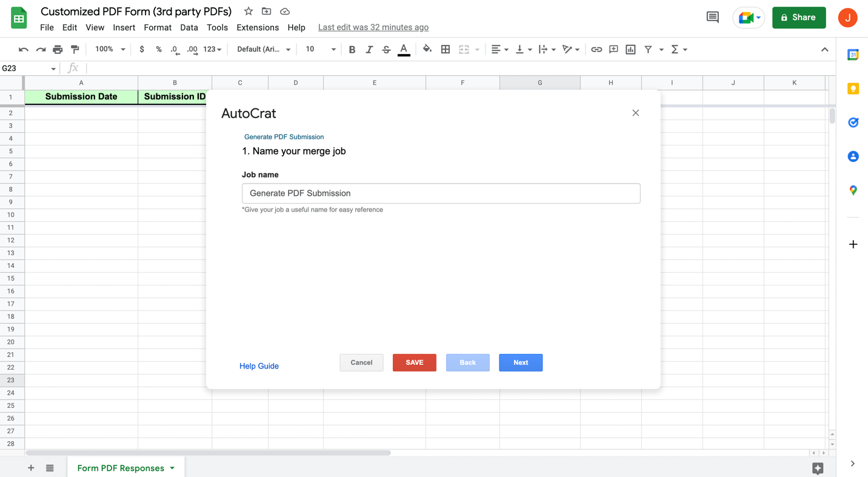Format as currency with dollar icon
The image size is (868, 477).
point(142,50)
